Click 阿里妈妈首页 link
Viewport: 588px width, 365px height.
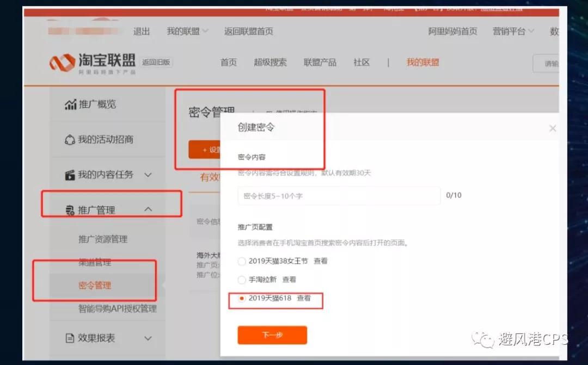[x=452, y=32]
